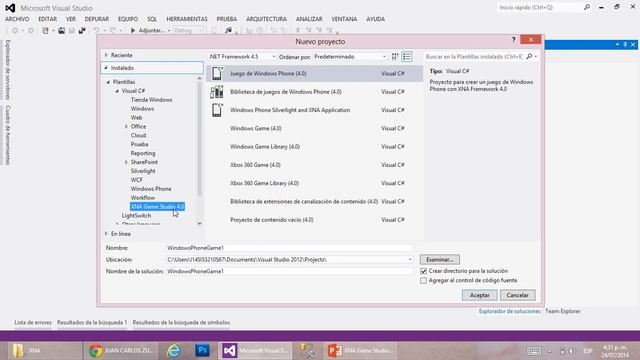640x360 pixels.
Task: Click the Cancelar button
Action: coord(518,295)
